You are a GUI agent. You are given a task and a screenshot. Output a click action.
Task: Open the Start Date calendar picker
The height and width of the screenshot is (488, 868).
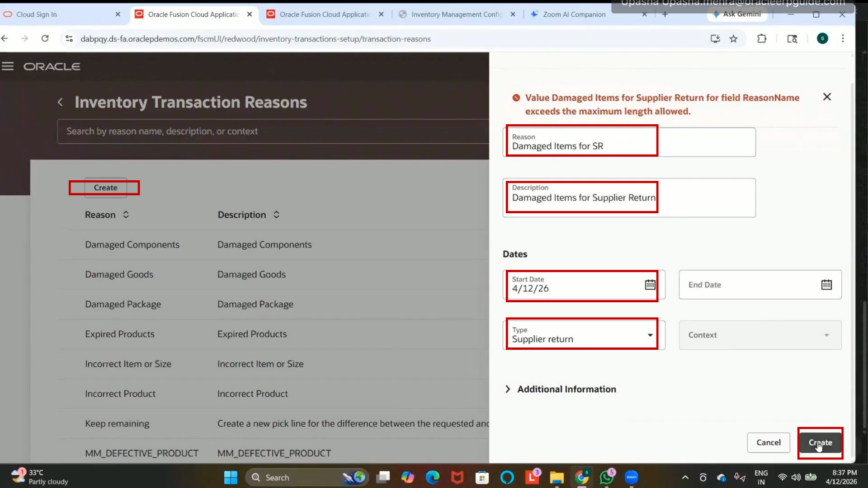click(x=650, y=285)
